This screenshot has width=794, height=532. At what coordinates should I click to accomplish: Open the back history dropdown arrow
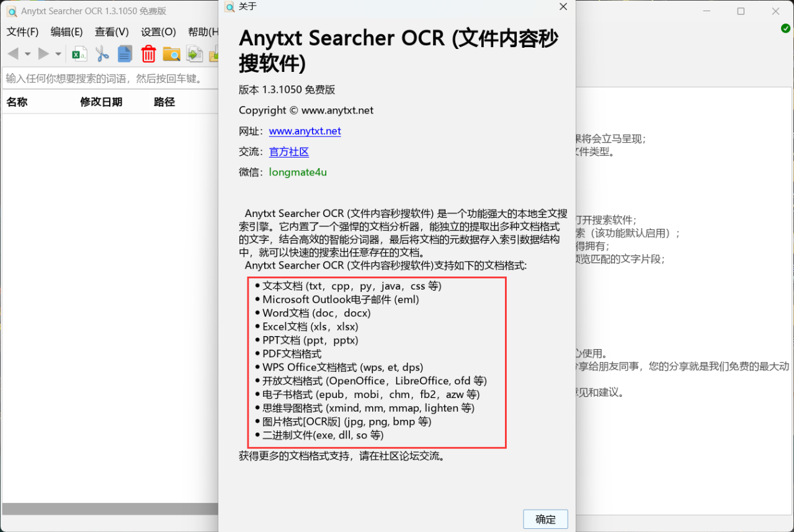(x=27, y=55)
